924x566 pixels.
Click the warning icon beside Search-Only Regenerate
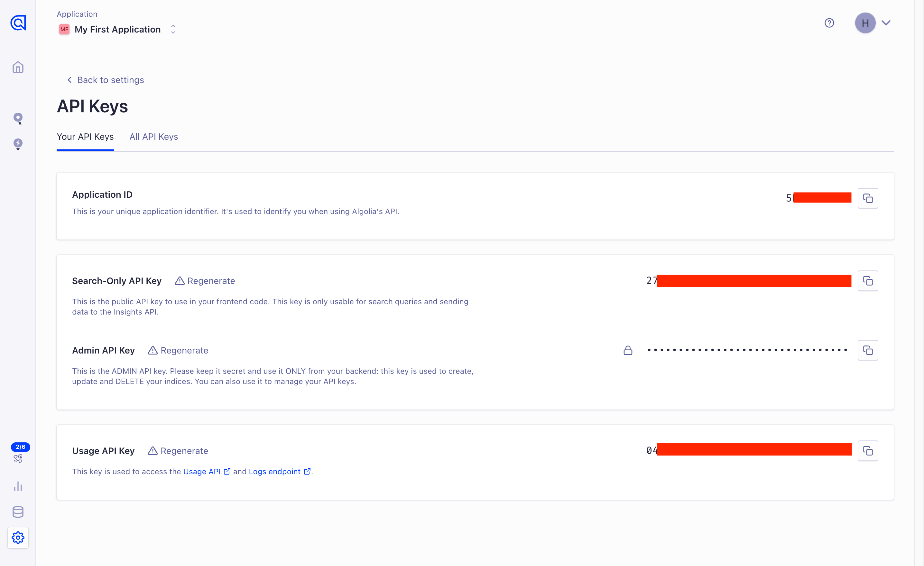tap(180, 281)
